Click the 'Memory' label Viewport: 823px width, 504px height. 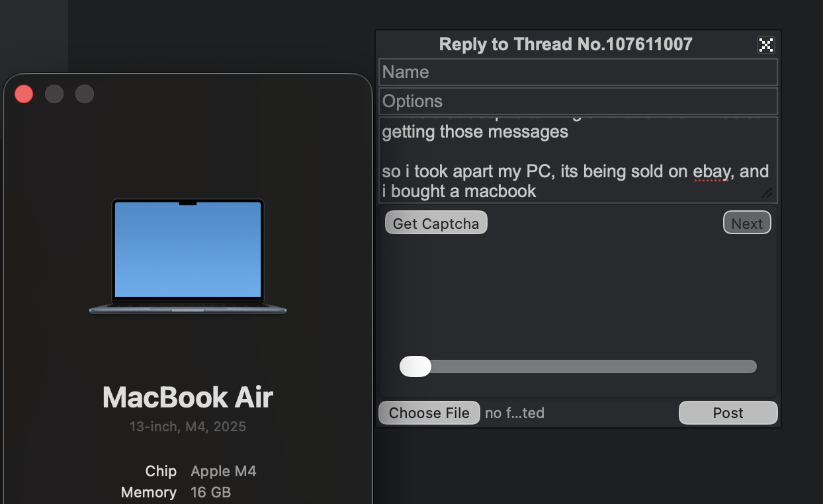coord(149,493)
